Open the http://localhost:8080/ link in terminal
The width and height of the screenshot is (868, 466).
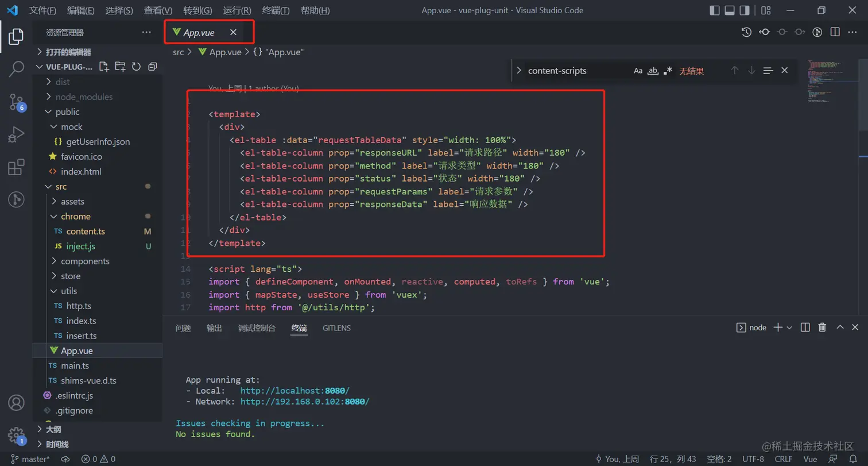click(295, 391)
